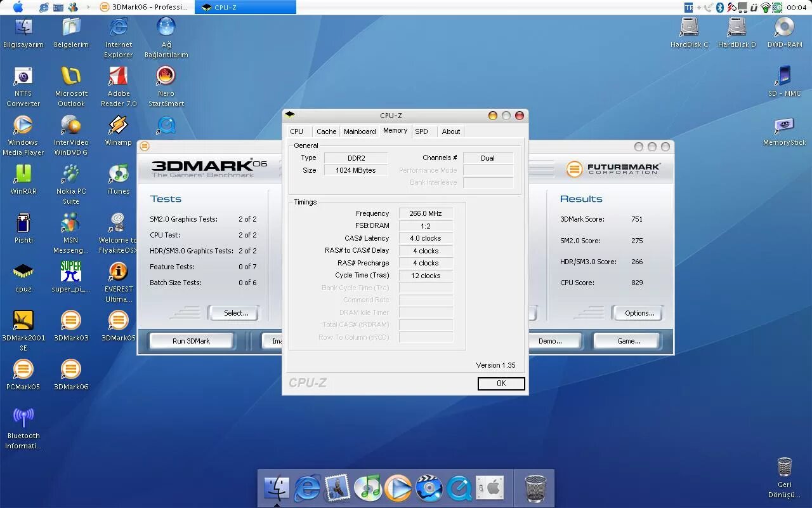Click the wireless network tray icon
The height and width of the screenshot is (508, 812).
tap(766, 7)
